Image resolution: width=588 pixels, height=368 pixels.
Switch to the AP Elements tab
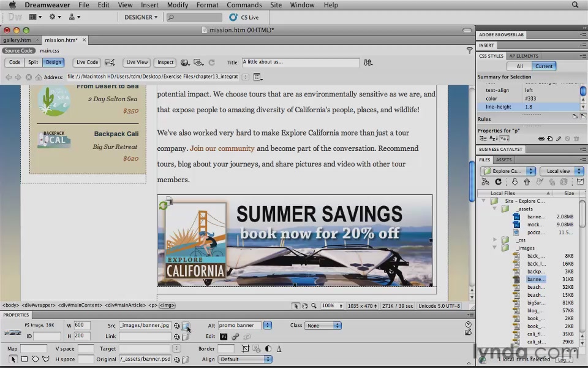point(524,56)
